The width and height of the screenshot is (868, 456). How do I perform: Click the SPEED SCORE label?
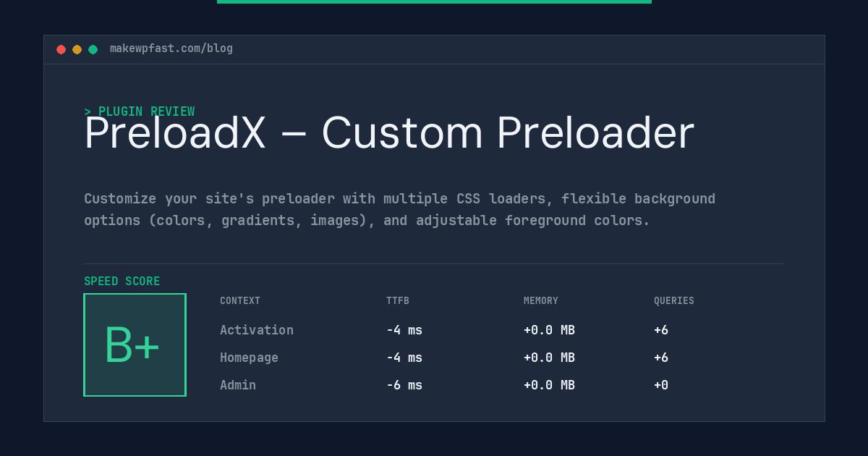tap(122, 282)
